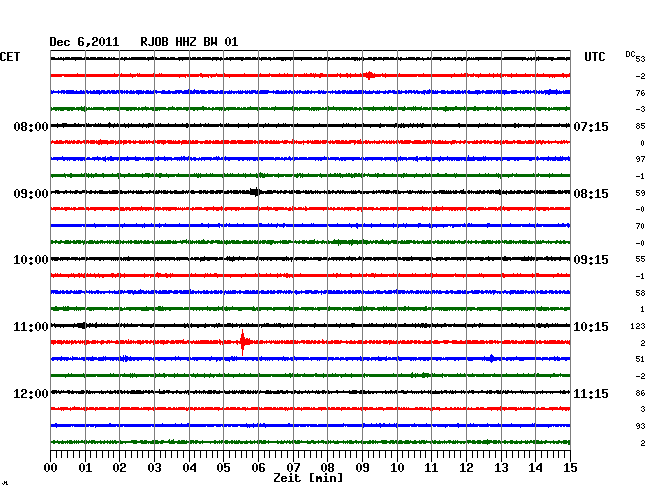Click minute 08 on the time axis

[327, 468]
